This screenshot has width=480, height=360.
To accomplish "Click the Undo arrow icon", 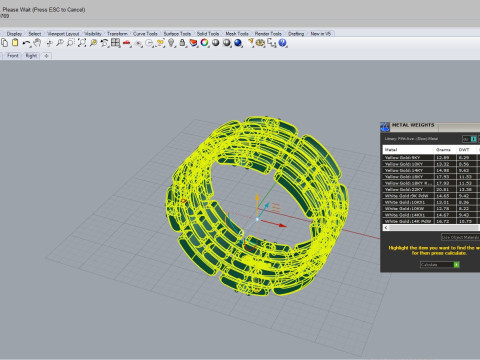I will 26,43.
